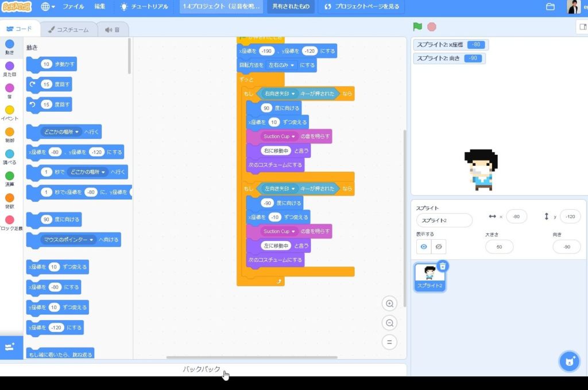Open the add extension button at bottom left
588x390 pixels.
pyautogui.click(x=10, y=348)
